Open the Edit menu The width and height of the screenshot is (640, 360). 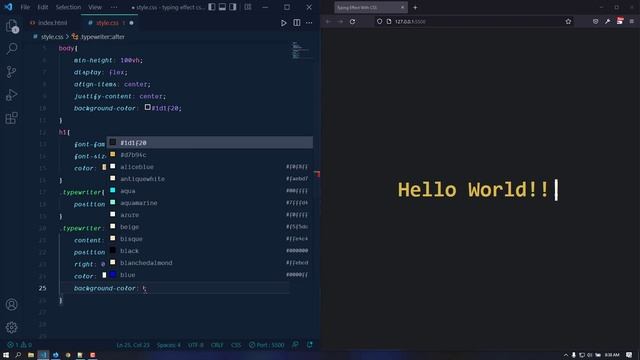click(42, 7)
